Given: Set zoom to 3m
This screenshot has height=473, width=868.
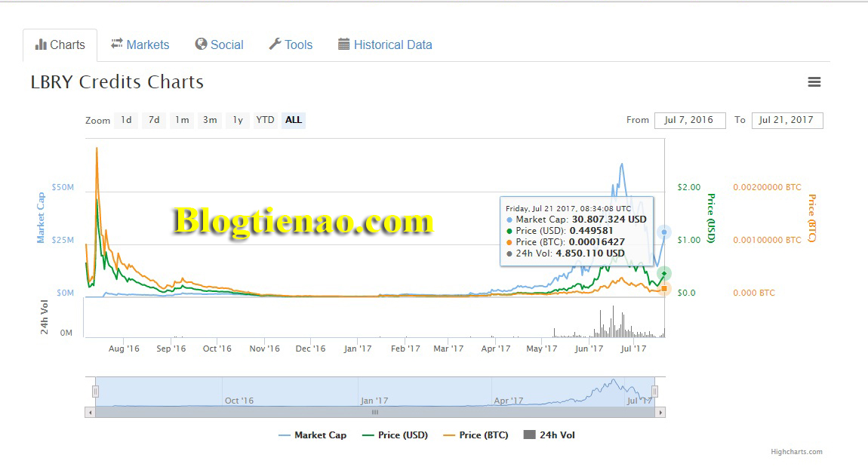Looking at the screenshot, I should coord(210,120).
